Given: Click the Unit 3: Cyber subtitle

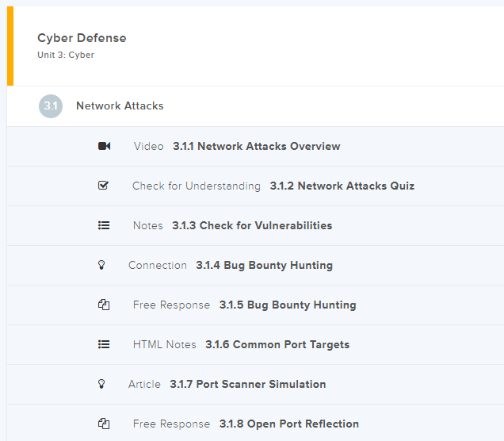Looking at the screenshot, I should (66, 56).
